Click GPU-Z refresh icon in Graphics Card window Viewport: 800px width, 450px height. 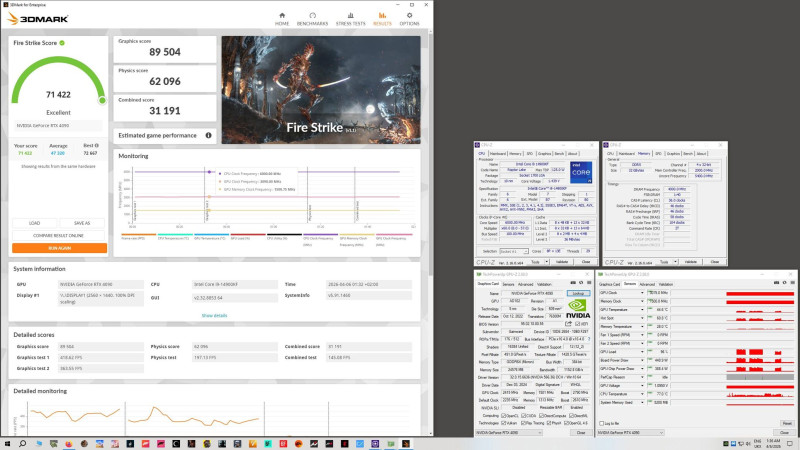click(x=581, y=283)
